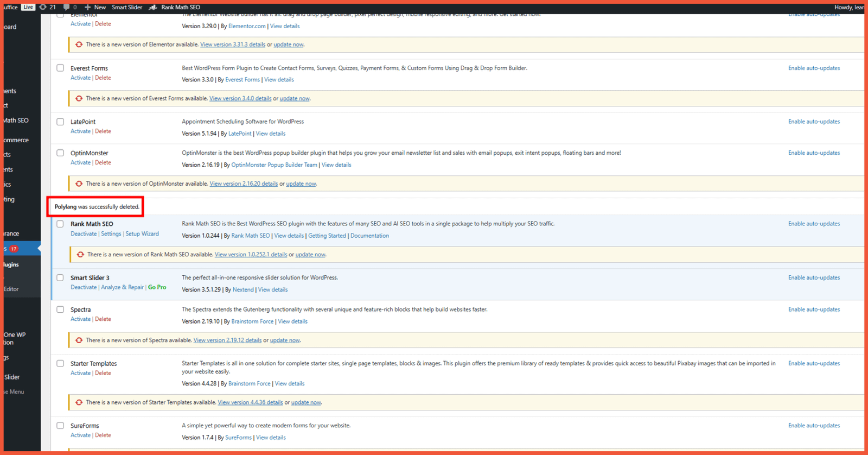This screenshot has width=868, height=455.
Task: Check the Spectra plugin checkbox
Action: [60, 309]
